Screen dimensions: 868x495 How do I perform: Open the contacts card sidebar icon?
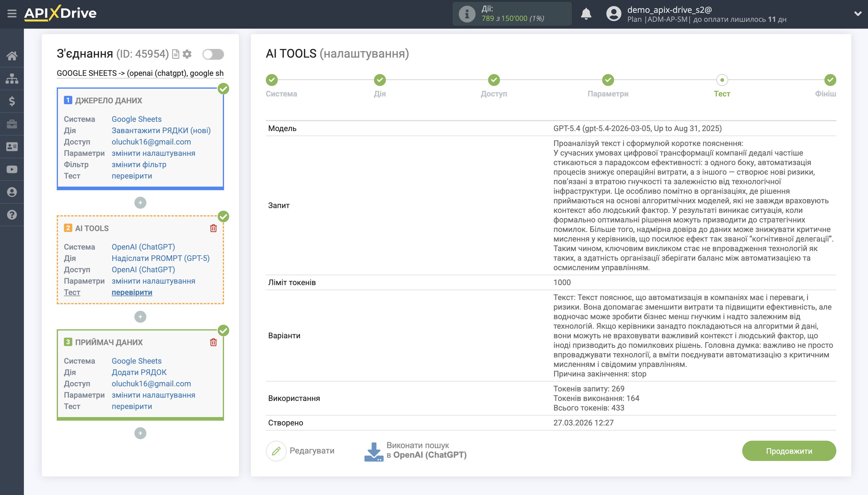pos(12,146)
